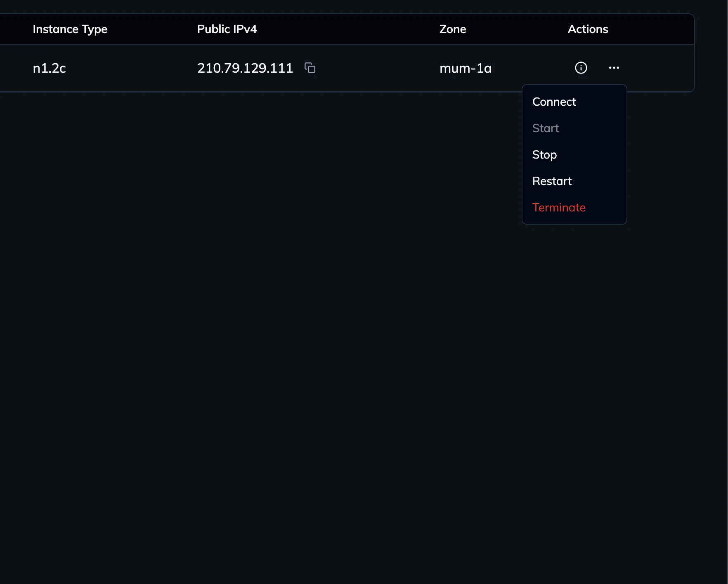Select the n1.2c instance type cell
728x584 pixels.
tap(49, 68)
